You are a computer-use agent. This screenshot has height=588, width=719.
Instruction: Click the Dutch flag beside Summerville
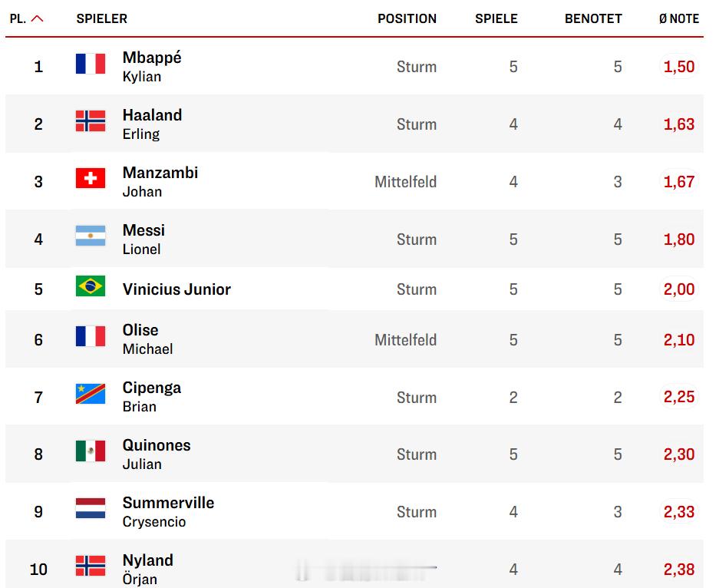91,508
